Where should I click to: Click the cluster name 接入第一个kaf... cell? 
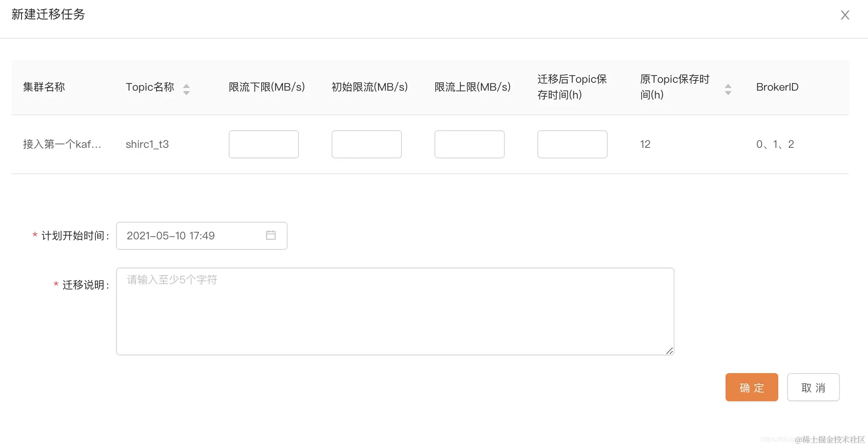(x=62, y=144)
